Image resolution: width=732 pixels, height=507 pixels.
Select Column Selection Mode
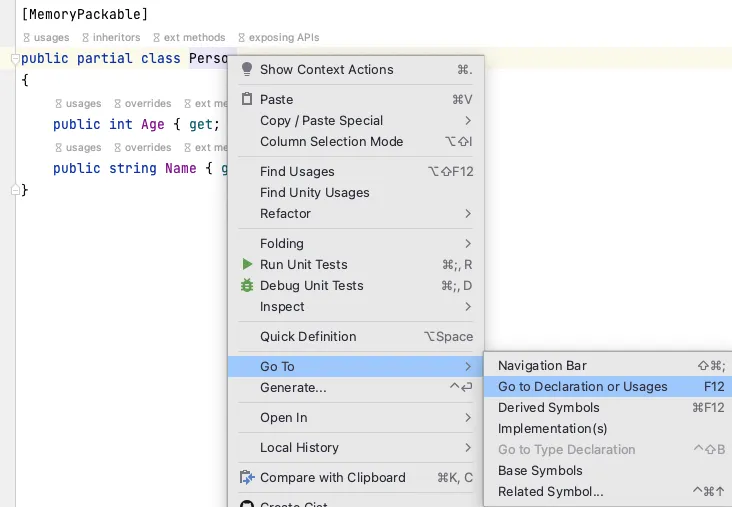click(x=331, y=142)
